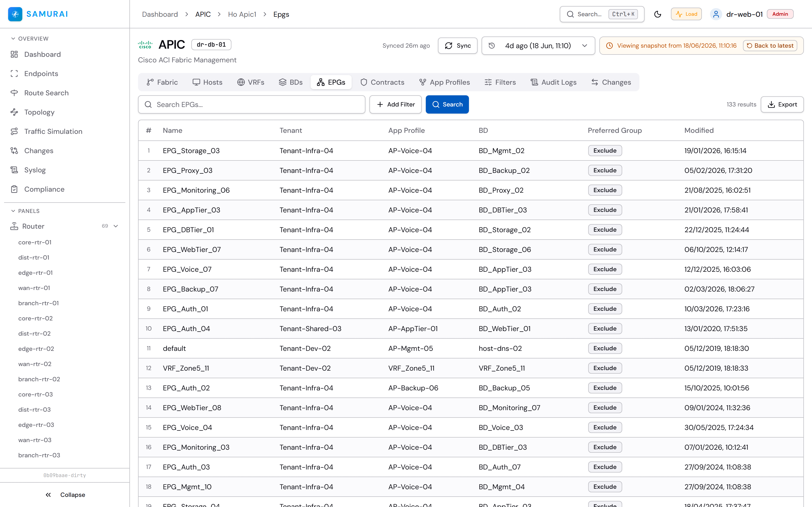Open the Syslog sidebar icon

pos(14,170)
